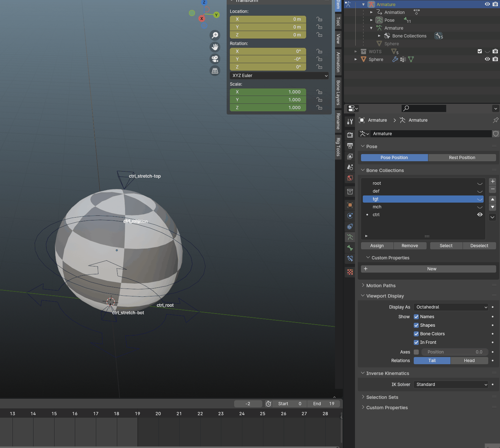Click the Location X value field

click(x=268, y=19)
